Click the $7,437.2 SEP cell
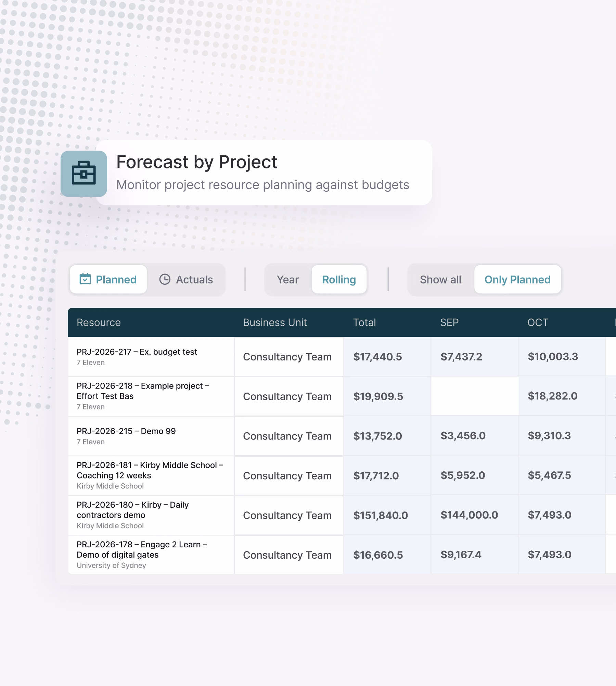This screenshot has height=686, width=616. point(474,357)
